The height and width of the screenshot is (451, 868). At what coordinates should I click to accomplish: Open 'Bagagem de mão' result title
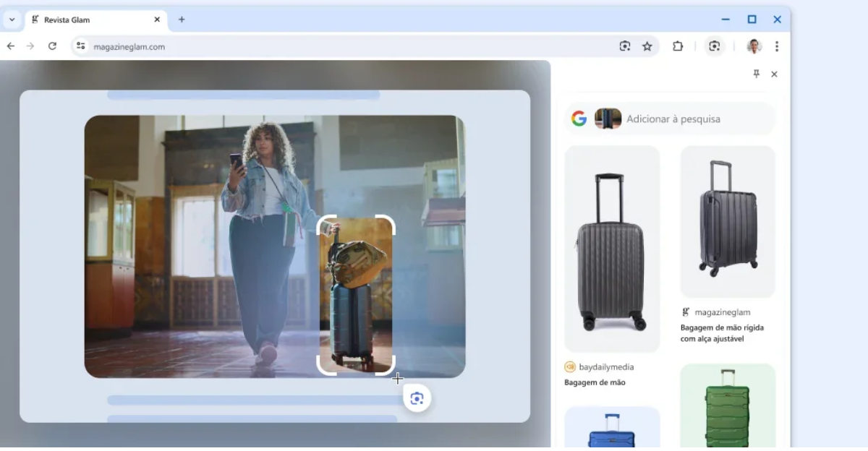pos(595,382)
